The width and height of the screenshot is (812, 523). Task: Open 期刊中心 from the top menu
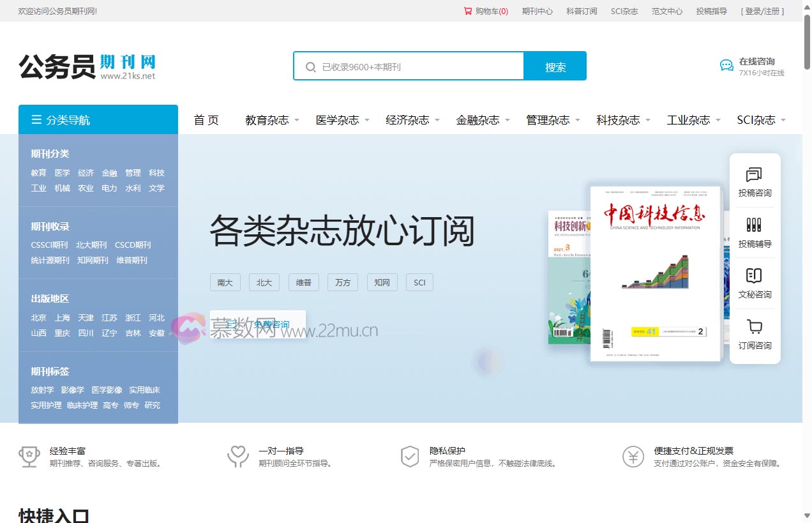pos(538,10)
